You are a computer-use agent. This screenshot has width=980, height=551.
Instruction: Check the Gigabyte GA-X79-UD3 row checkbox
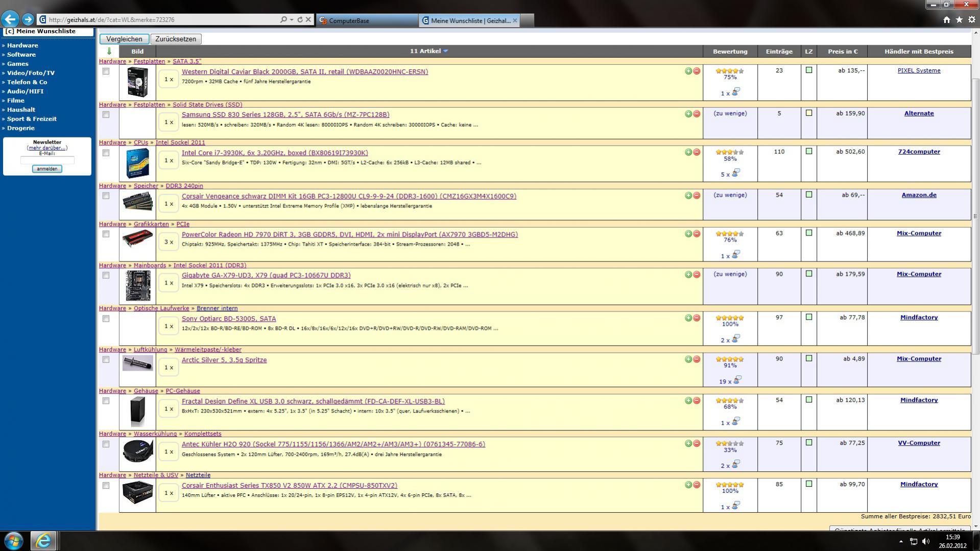tap(106, 275)
